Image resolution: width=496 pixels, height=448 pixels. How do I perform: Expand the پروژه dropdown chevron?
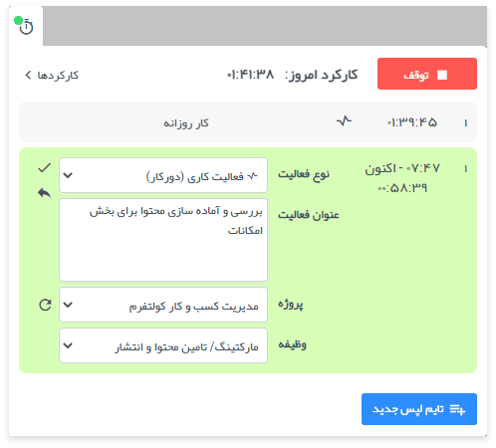pyautogui.click(x=68, y=305)
